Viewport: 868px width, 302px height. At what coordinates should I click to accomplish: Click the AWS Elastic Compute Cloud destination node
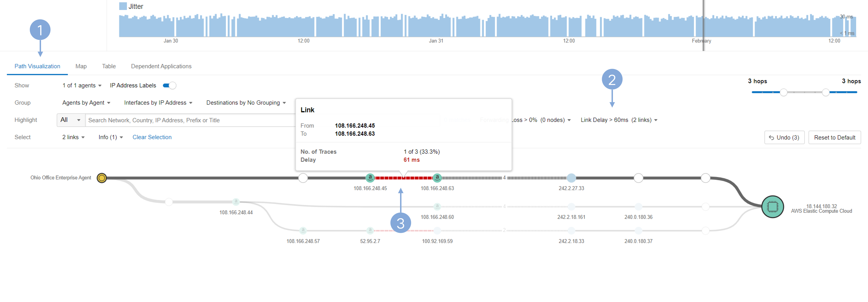tap(772, 206)
